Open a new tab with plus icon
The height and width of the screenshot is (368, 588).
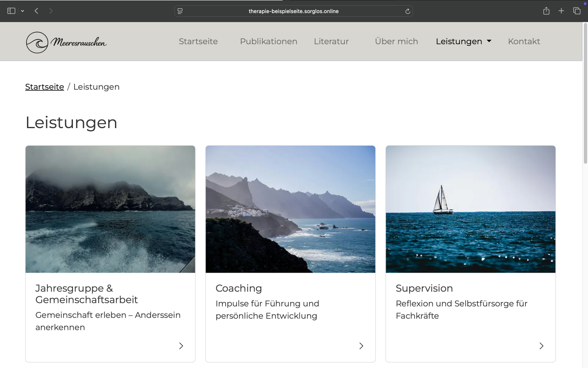coord(561,11)
